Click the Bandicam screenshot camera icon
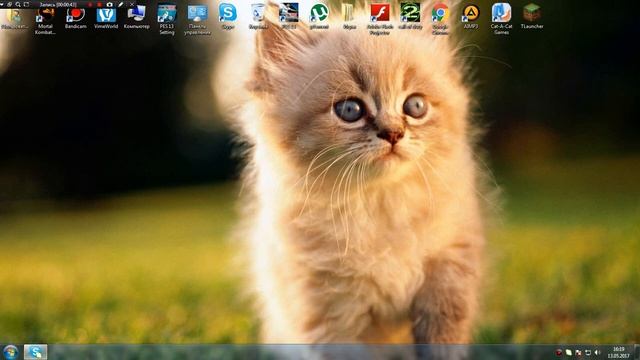The height and width of the screenshot is (360, 640). click(109, 4)
